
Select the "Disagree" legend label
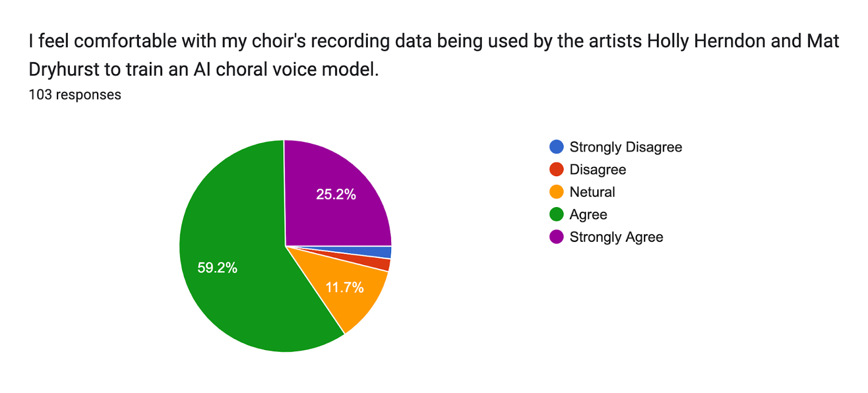pyautogui.click(x=597, y=170)
